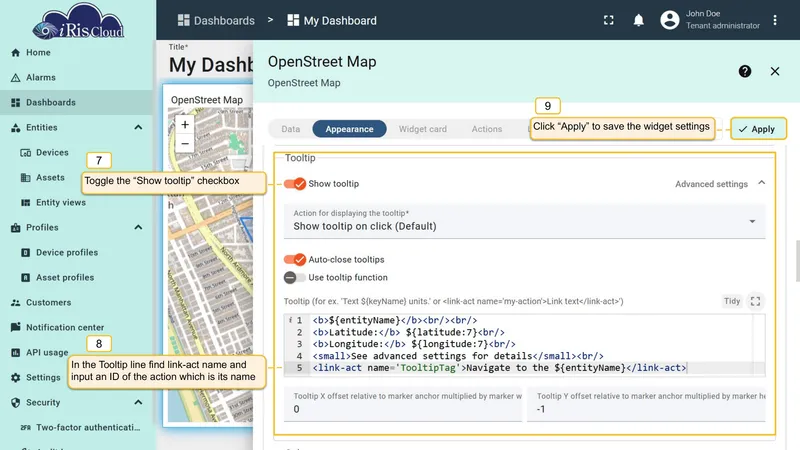The height and width of the screenshot is (450, 800).
Task: Toggle the Auto-close tooltips switch
Action: point(295,260)
